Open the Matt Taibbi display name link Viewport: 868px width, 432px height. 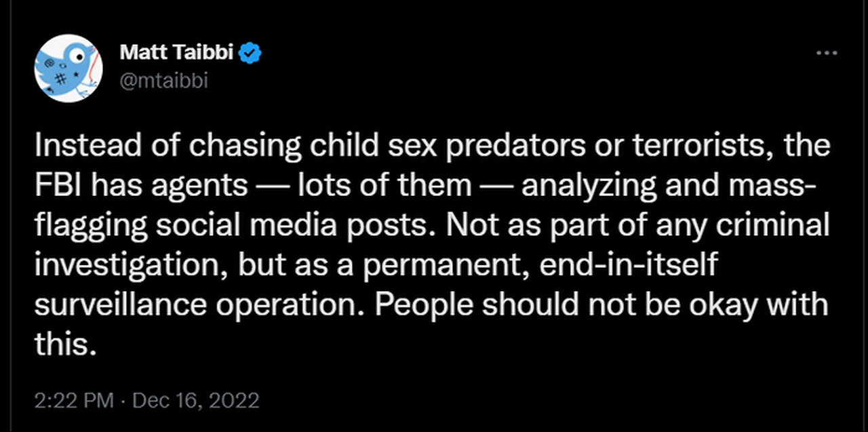[179, 53]
